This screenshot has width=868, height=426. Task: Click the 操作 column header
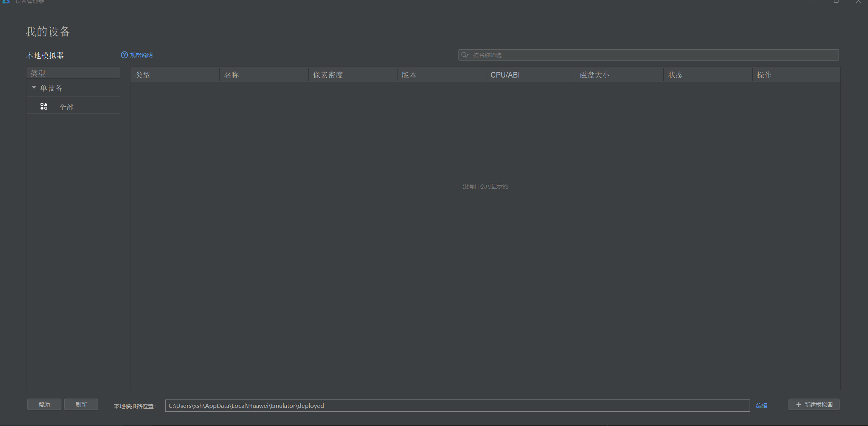796,75
